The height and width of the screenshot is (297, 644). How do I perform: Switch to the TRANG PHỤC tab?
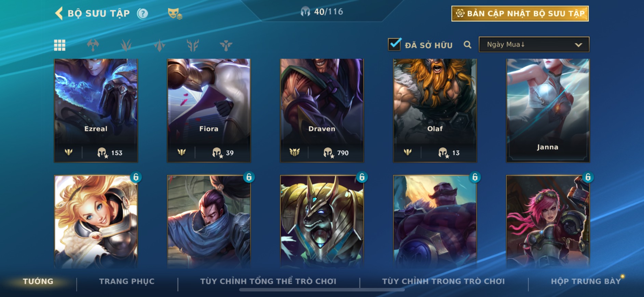coord(127,281)
